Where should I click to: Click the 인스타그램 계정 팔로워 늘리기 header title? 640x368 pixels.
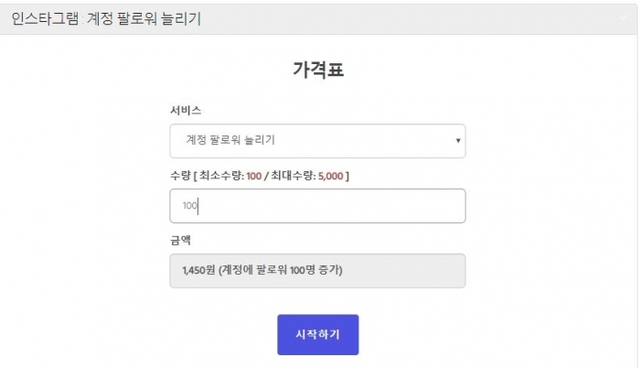(x=106, y=19)
